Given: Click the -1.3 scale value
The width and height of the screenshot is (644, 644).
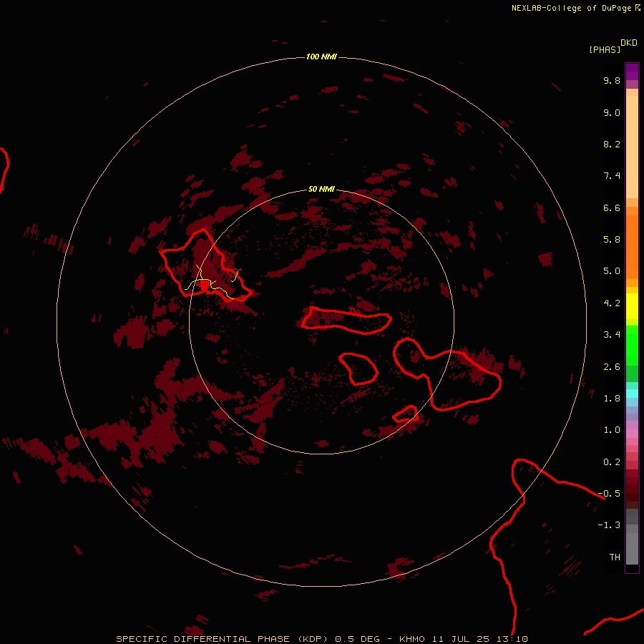Looking at the screenshot, I should tap(609, 525).
